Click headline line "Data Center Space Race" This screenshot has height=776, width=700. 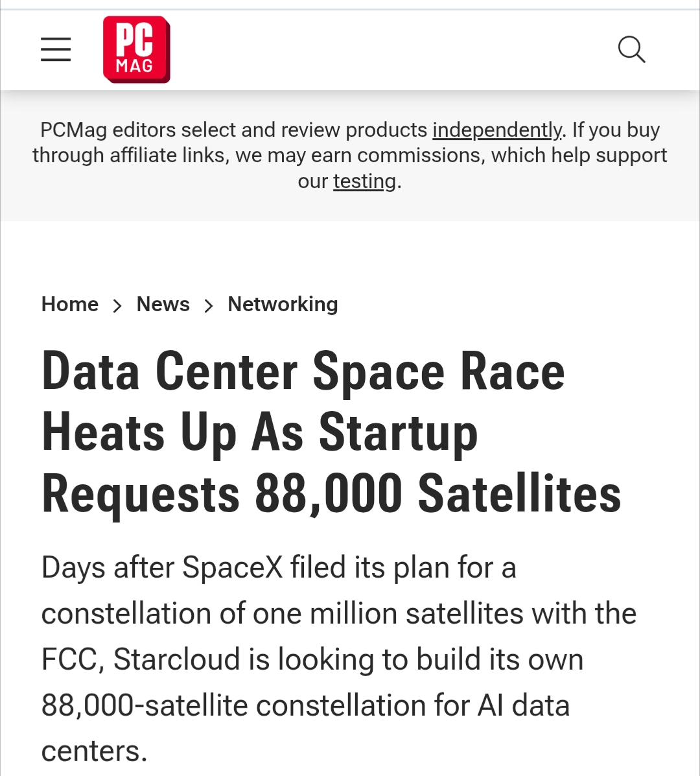[303, 371]
